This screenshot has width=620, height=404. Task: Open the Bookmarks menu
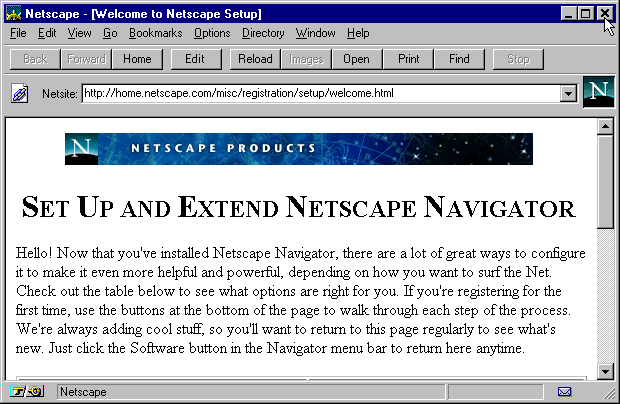point(155,33)
